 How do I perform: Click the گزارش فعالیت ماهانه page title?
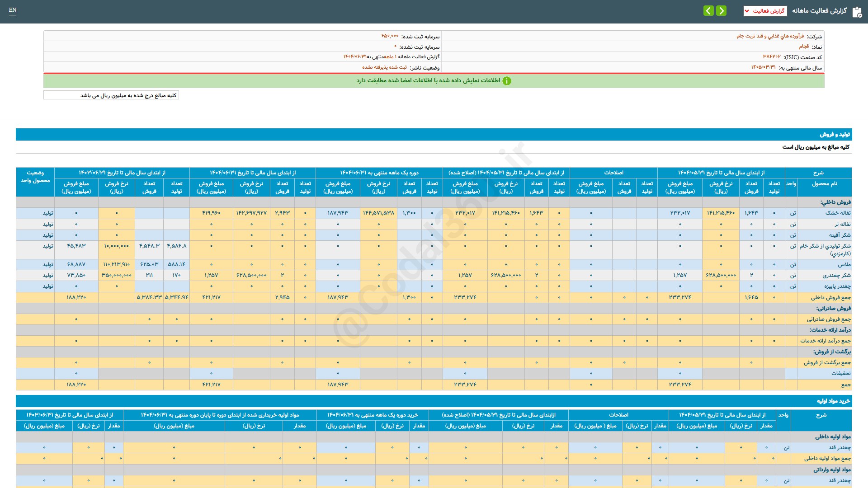click(819, 11)
